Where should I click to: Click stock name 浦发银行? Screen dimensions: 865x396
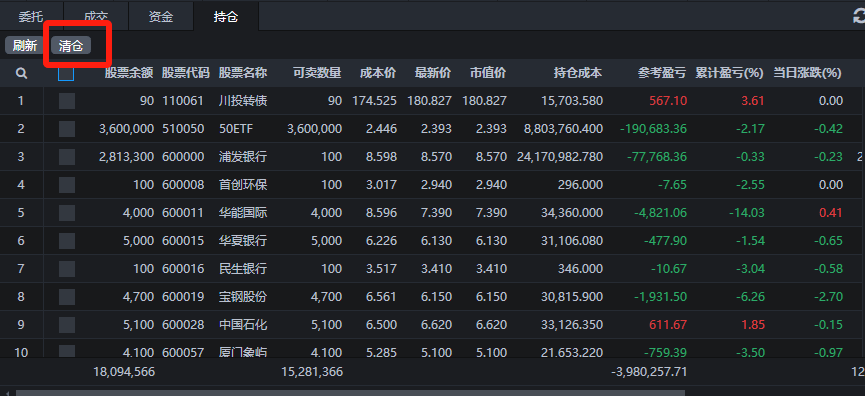point(243,157)
